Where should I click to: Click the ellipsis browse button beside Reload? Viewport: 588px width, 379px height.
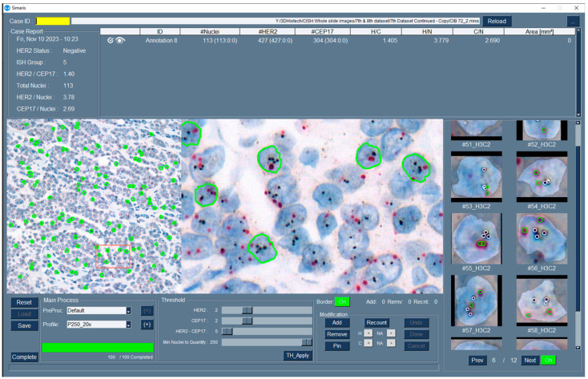pos(572,22)
